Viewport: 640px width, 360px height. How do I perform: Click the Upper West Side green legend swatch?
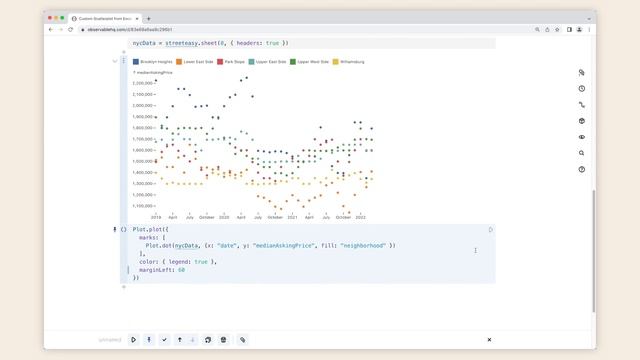pyautogui.click(x=293, y=62)
